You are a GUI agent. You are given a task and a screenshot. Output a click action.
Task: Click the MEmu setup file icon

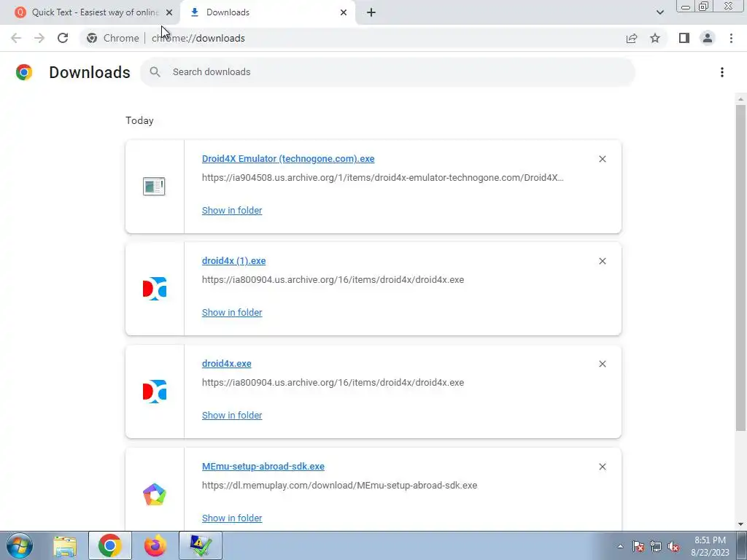tap(155, 494)
